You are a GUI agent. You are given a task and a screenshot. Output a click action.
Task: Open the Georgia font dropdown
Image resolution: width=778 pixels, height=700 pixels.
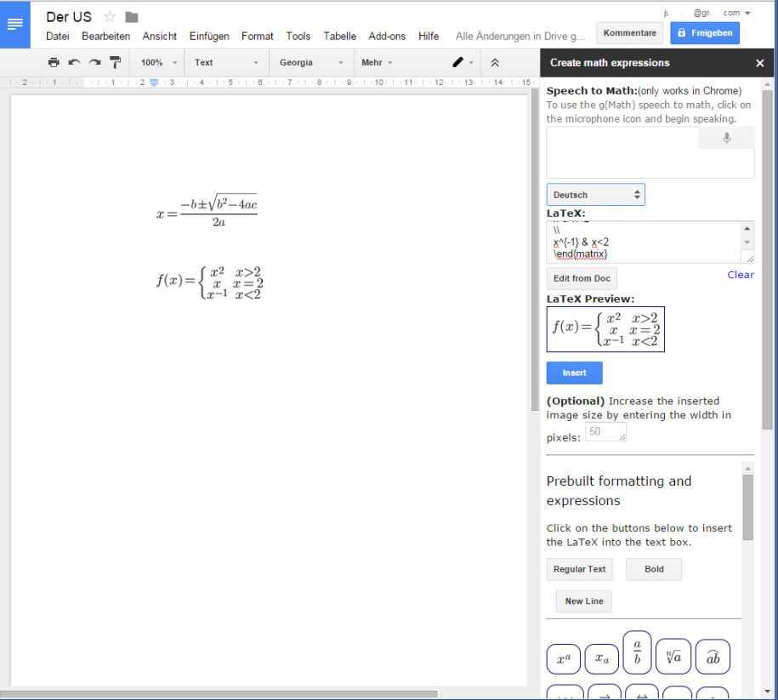[x=310, y=62]
